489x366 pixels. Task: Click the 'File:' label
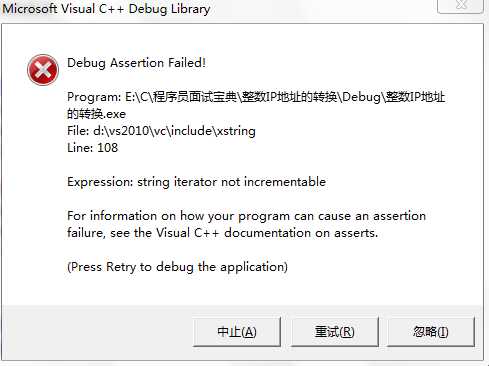pyautogui.click(x=78, y=131)
